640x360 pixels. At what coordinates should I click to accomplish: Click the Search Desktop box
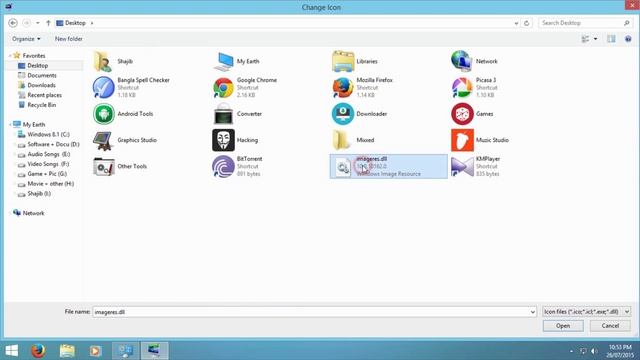point(585,23)
